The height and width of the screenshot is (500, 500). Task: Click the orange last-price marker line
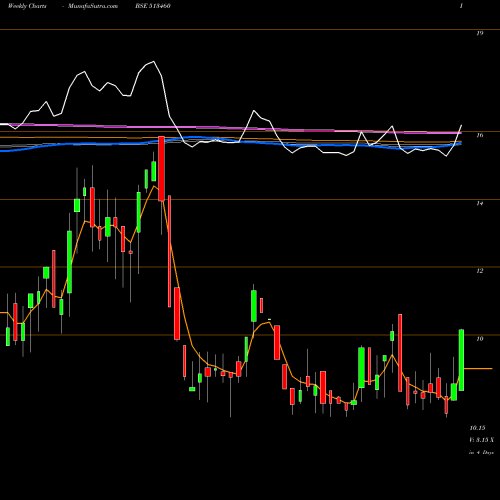pos(478,368)
